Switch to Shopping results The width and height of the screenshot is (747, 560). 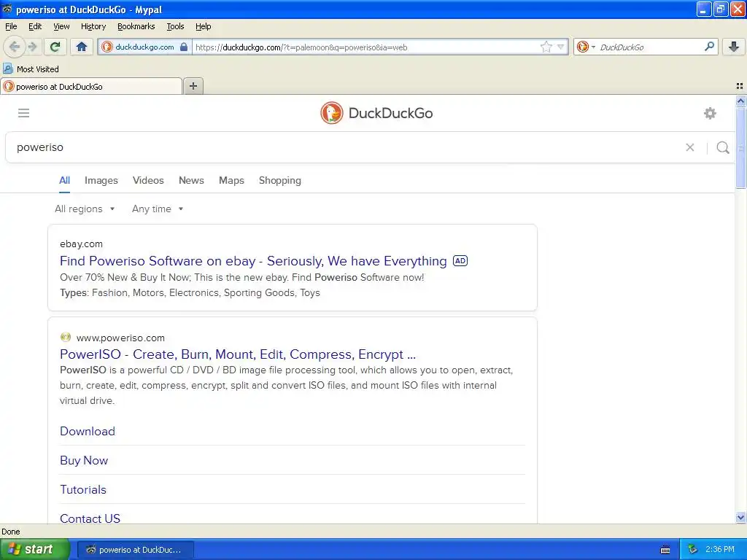click(280, 181)
